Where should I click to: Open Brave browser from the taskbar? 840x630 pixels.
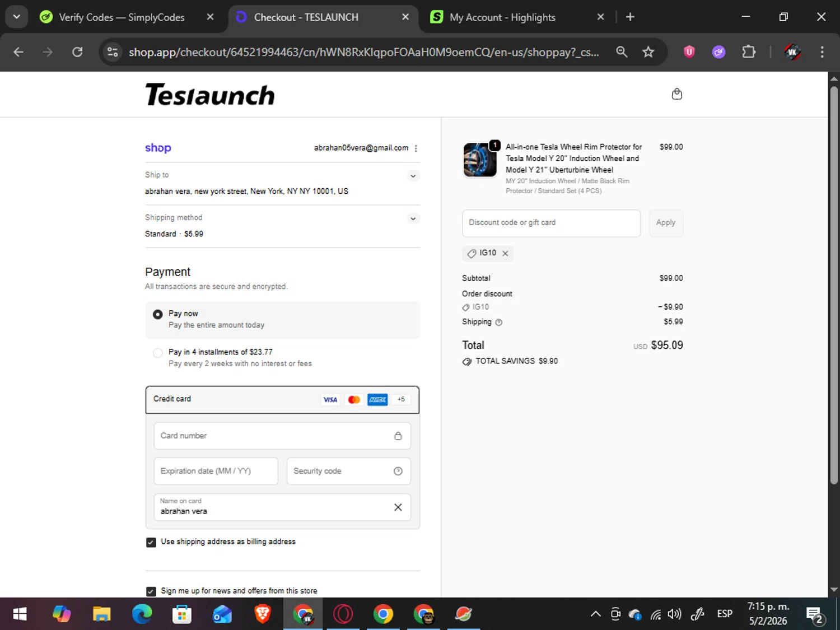263,614
